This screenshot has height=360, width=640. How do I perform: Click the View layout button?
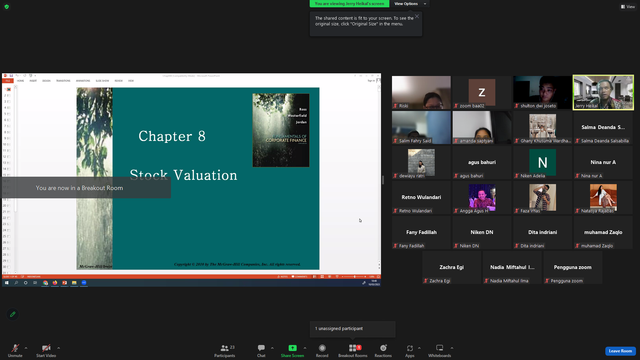pos(628,7)
